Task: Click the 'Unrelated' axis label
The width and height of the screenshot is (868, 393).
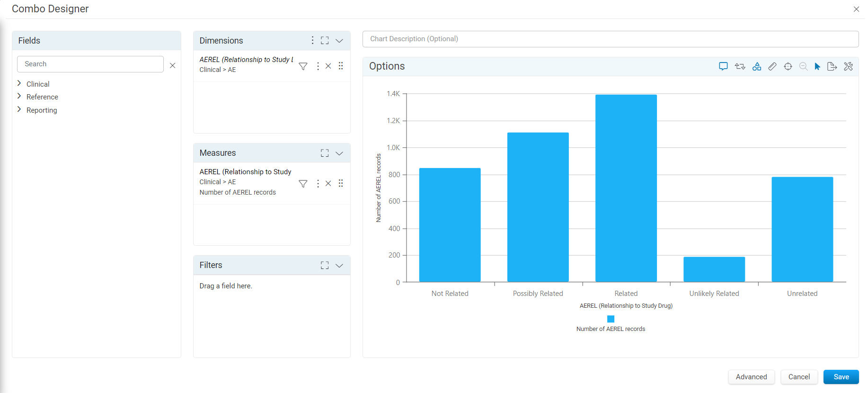Action: coord(802,294)
